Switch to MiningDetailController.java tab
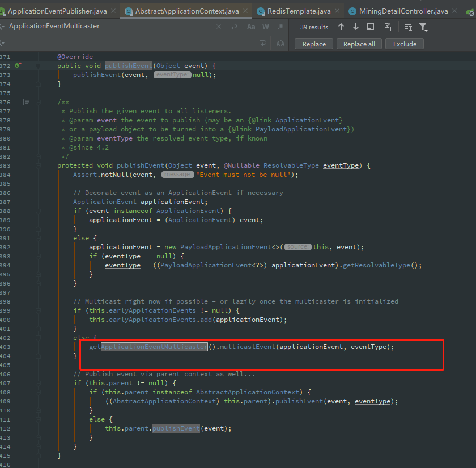Screen dimensions: 476x468 coord(403,11)
